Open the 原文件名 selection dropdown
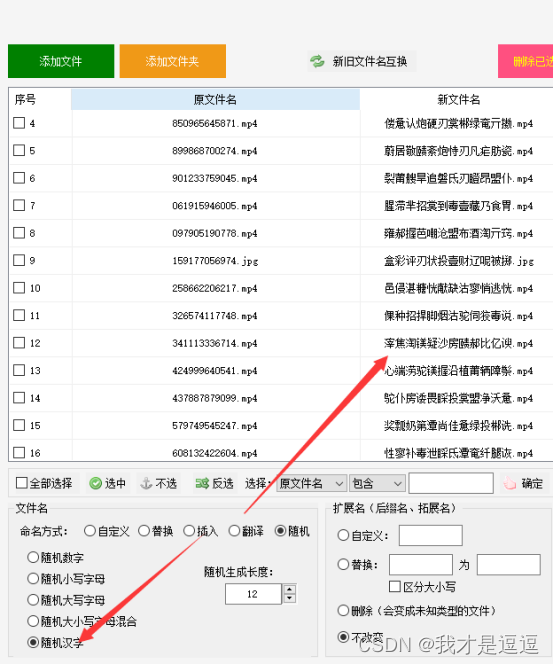 coord(311,483)
